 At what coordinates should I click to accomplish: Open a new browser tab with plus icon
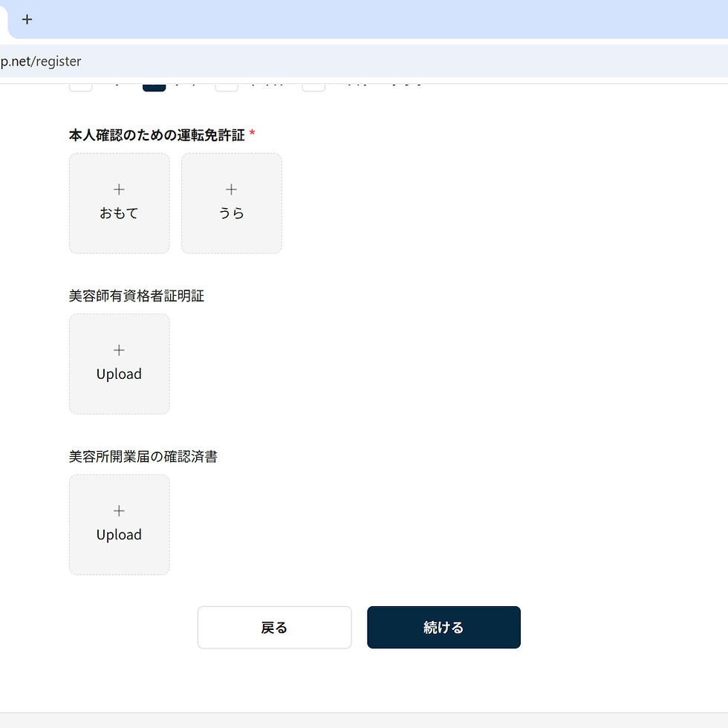(x=27, y=19)
